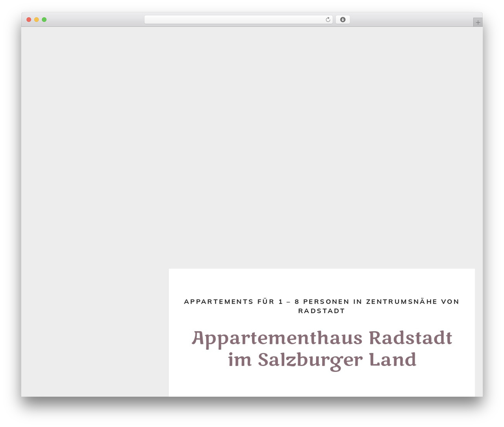
Task: Close the browser window with the red button
Action: click(x=29, y=20)
